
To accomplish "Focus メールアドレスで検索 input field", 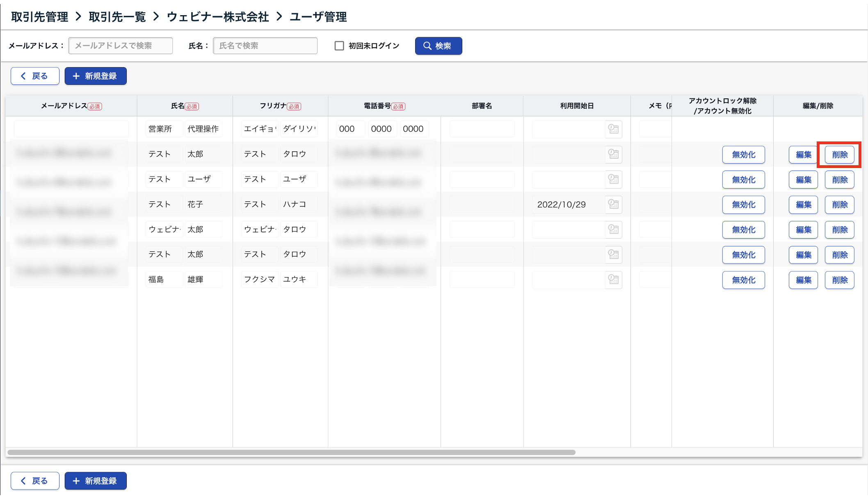I will pos(120,46).
